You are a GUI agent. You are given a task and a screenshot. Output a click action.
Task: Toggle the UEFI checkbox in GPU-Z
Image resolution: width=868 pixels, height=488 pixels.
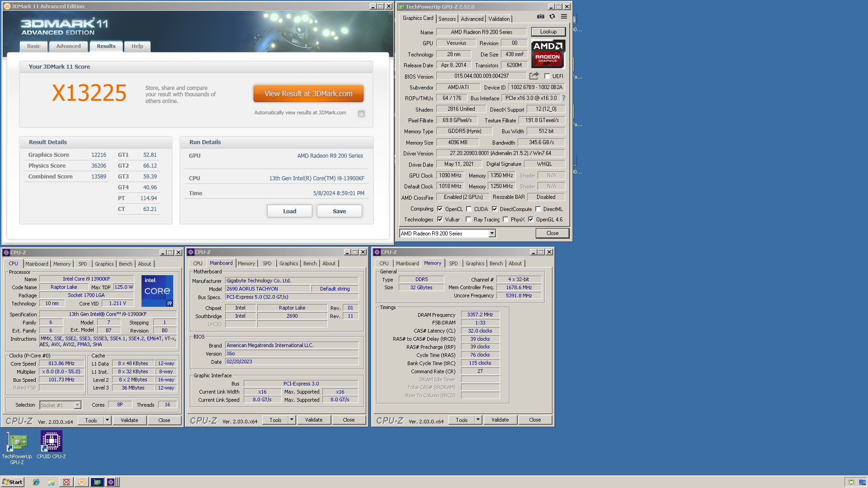coord(547,76)
